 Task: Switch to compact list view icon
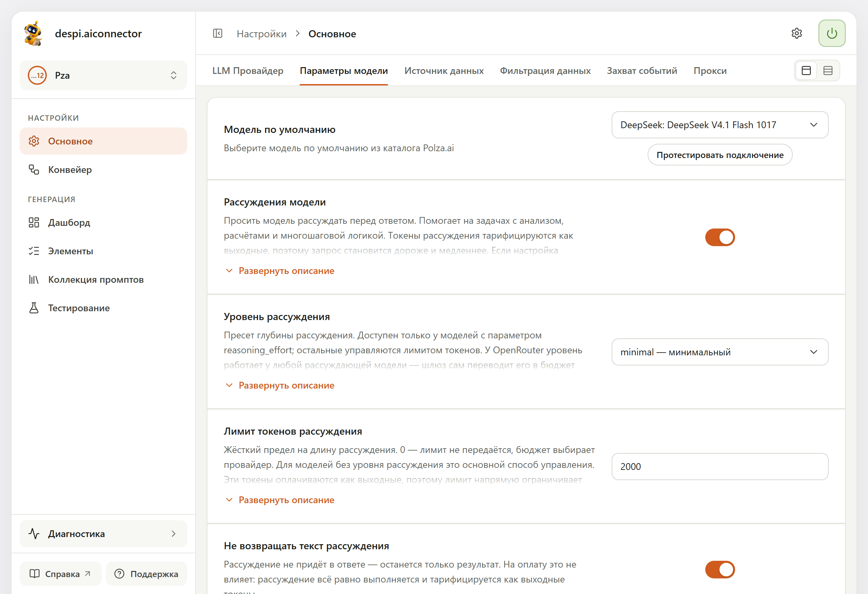pos(828,71)
